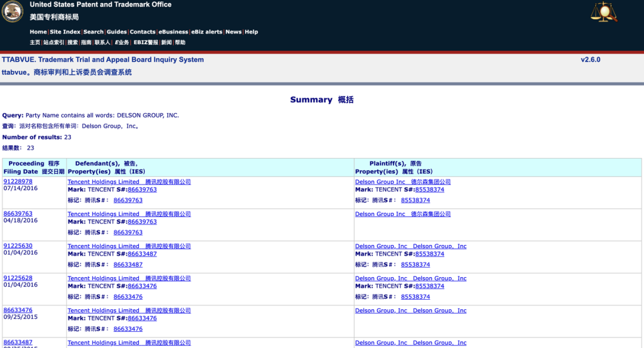
Task: Open the Guides menu link
Action: point(117,32)
